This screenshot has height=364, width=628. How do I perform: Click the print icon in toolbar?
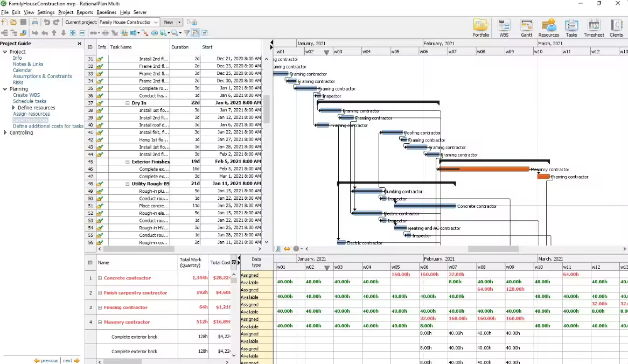(34, 22)
